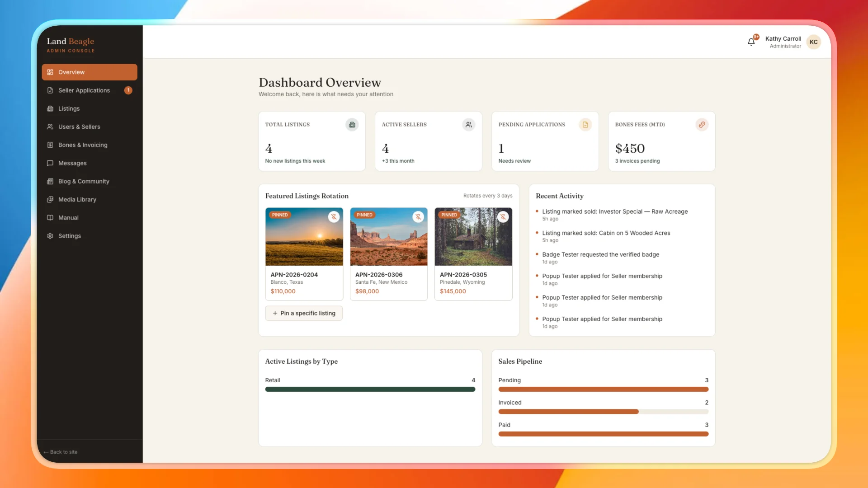
Task: Open the Pinedale cabin listing thumbnail
Action: (x=473, y=237)
